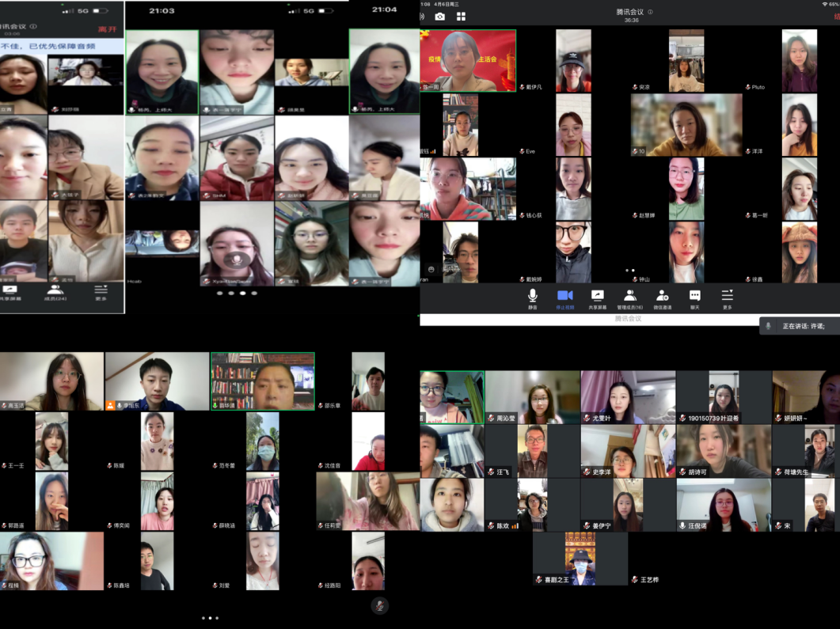
Task: Click the audio-priority notice banner on phone
Action: [x=62, y=46]
